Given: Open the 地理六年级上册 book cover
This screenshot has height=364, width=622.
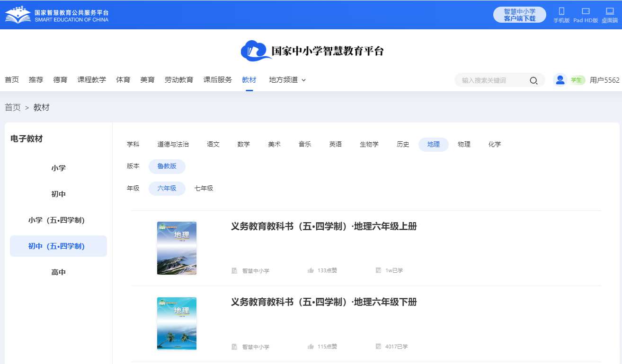Looking at the screenshot, I should [177, 248].
